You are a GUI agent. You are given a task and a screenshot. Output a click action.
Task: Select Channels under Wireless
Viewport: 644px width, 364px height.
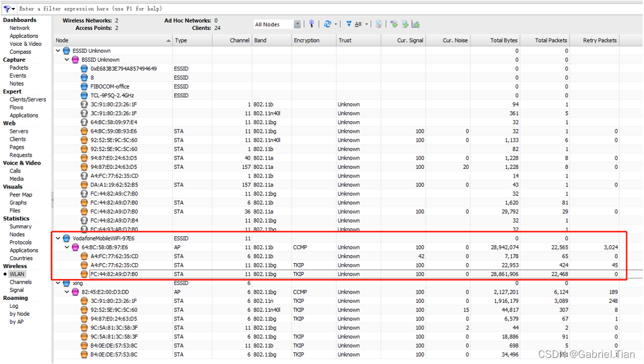[x=21, y=282]
